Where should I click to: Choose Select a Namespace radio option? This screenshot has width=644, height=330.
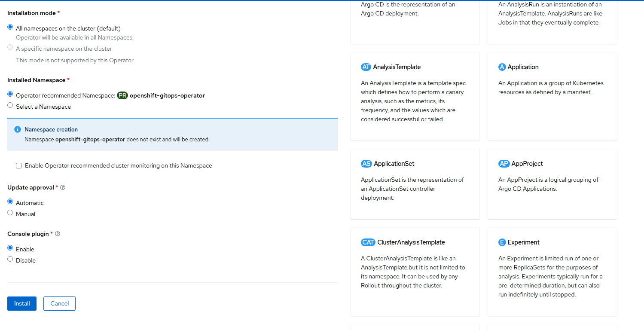[x=10, y=105]
